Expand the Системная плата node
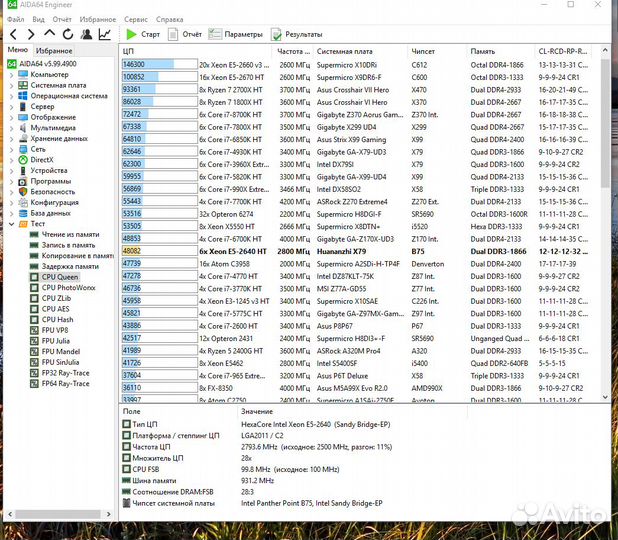Image resolution: width=618 pixels, height=540 pixels. (12, 85)
